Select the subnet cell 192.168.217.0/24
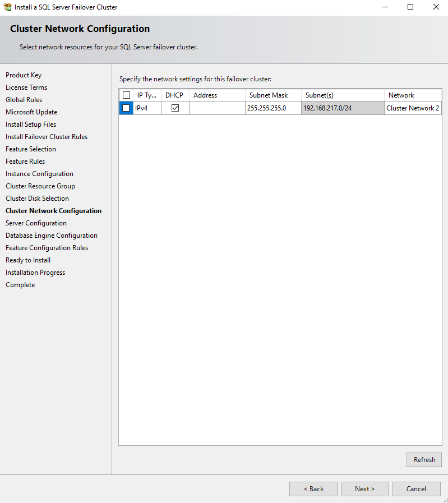 (343, 108)
